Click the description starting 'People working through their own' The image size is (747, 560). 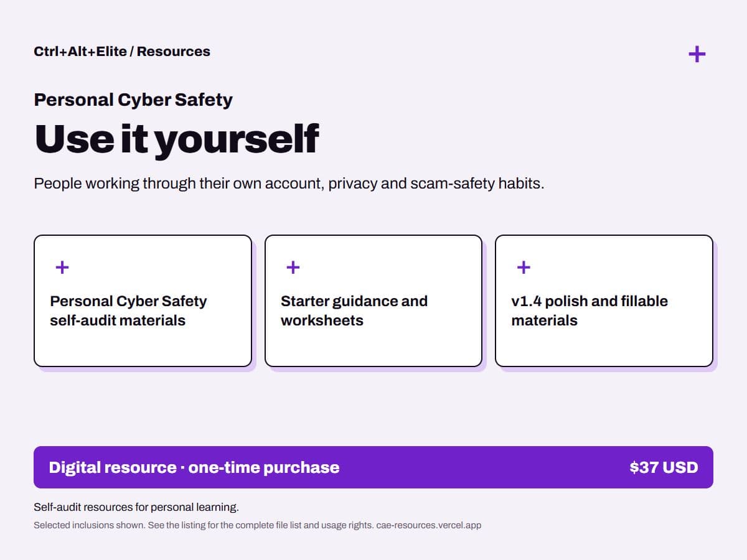[289, 184]
